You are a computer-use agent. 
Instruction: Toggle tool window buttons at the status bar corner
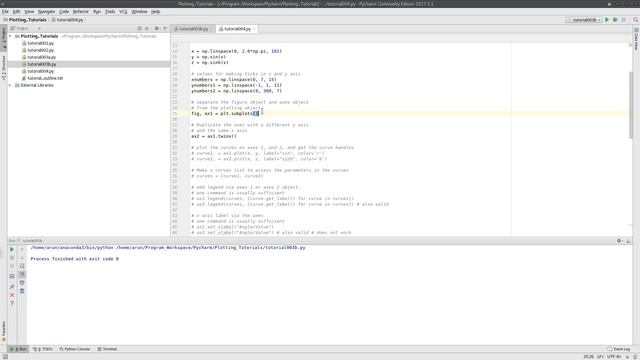click(x=5, y=356)
